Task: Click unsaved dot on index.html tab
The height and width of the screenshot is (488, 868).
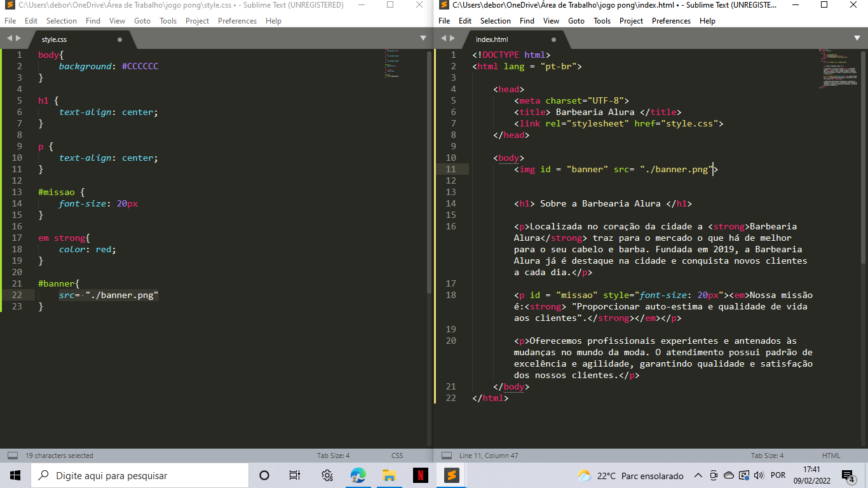Action: click(553, 39)
